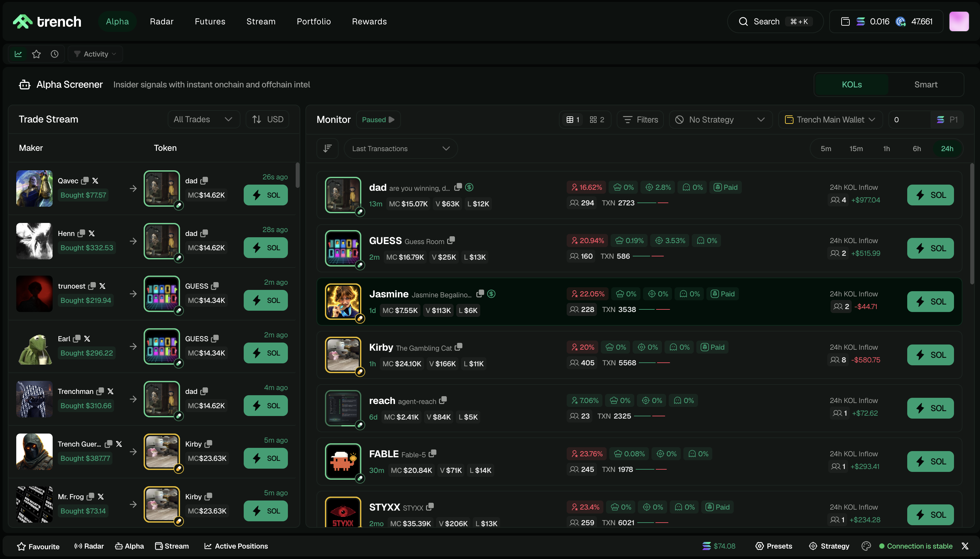980x559 pixels.
Task: Click the Trade Stream scrollbar
Action: click(x=298, y=175)
